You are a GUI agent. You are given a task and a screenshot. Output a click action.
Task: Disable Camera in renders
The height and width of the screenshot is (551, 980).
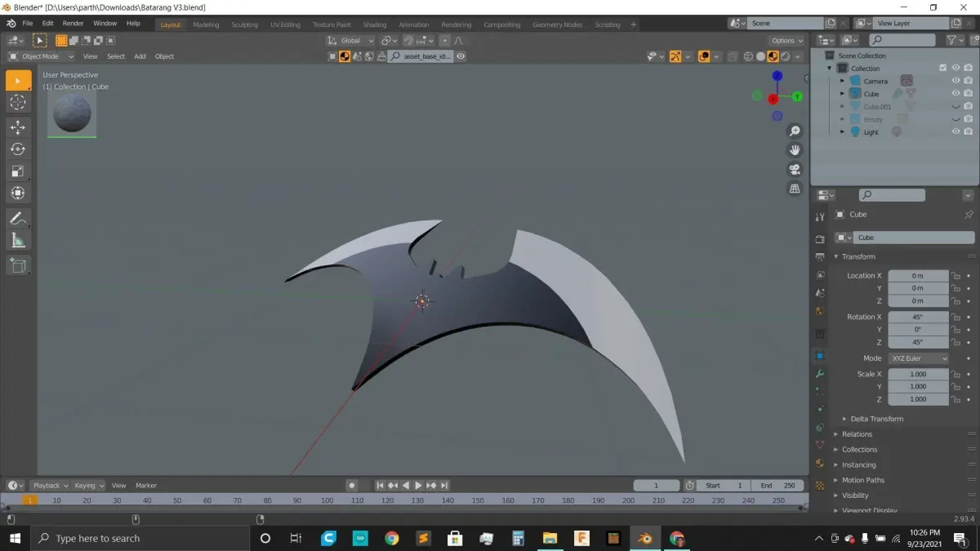click(969, 81)
